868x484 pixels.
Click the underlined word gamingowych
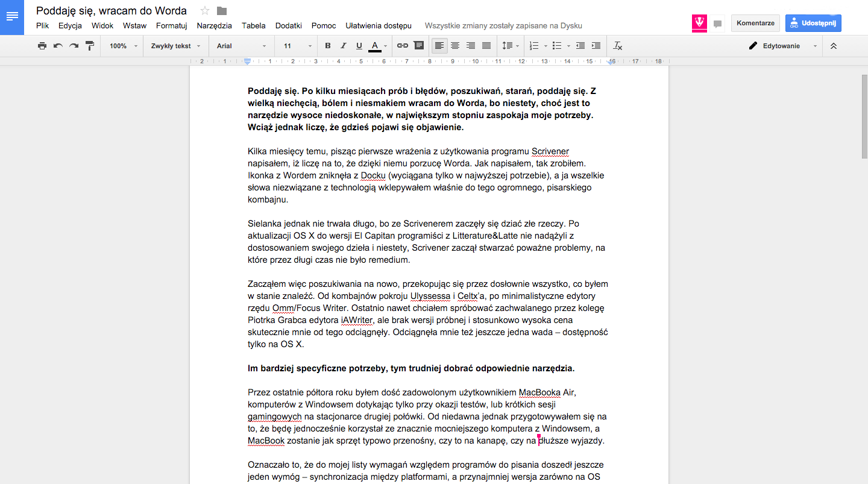pyautogui.click(x=275, y=416)
